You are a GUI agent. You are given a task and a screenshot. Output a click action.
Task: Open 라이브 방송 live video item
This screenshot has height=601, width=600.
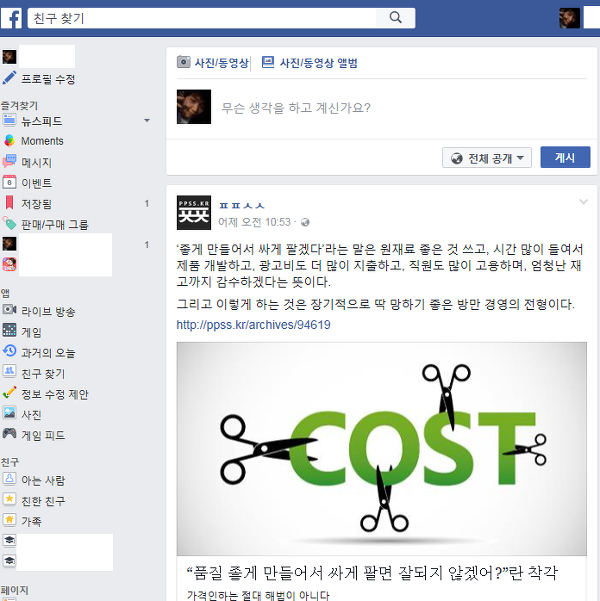[x=48, y=311]
